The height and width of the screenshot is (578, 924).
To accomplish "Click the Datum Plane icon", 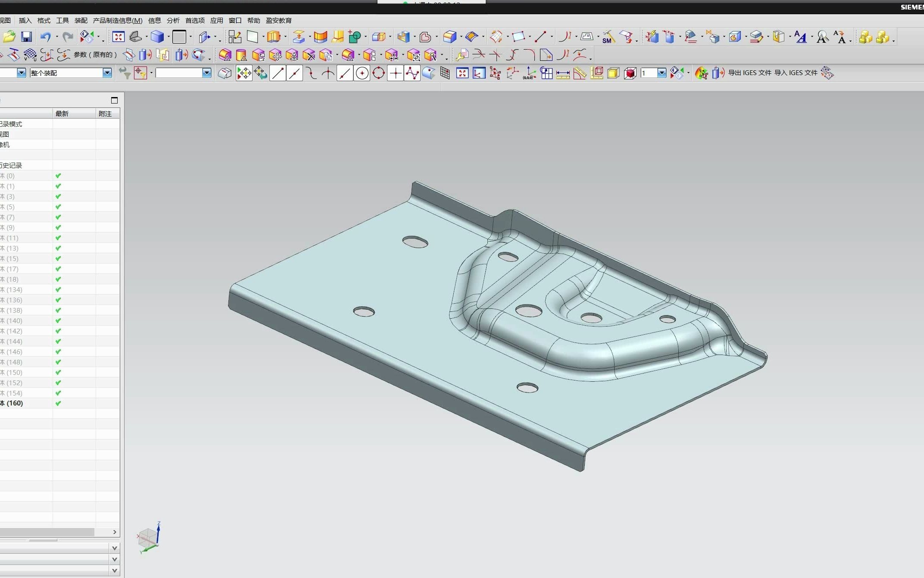I will [252, 37].
